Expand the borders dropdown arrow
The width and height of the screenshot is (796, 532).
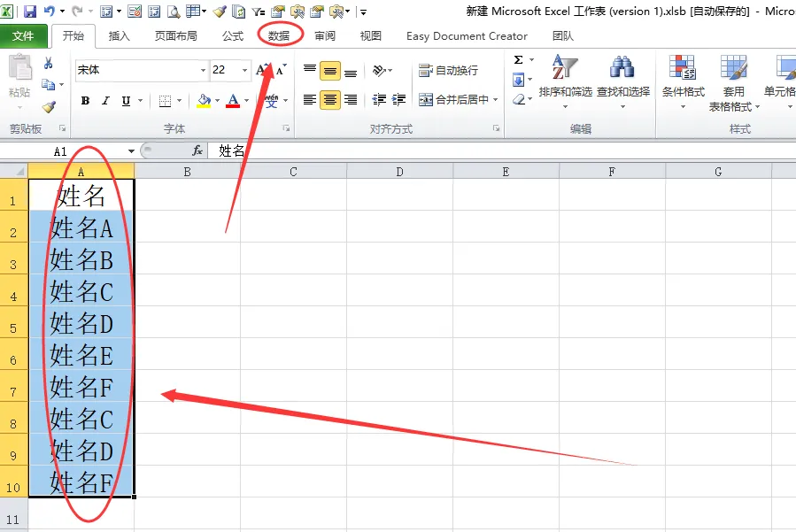pyautogui.click(x=179, y=101)
